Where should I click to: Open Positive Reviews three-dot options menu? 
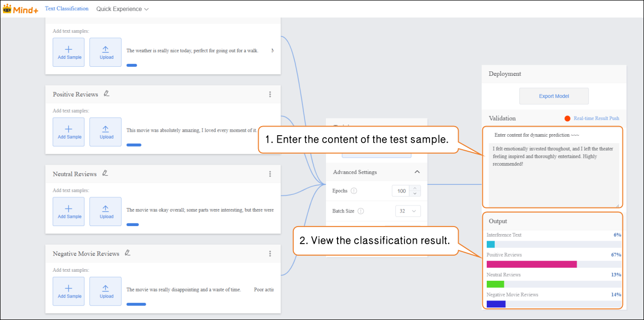coord(270,94)
